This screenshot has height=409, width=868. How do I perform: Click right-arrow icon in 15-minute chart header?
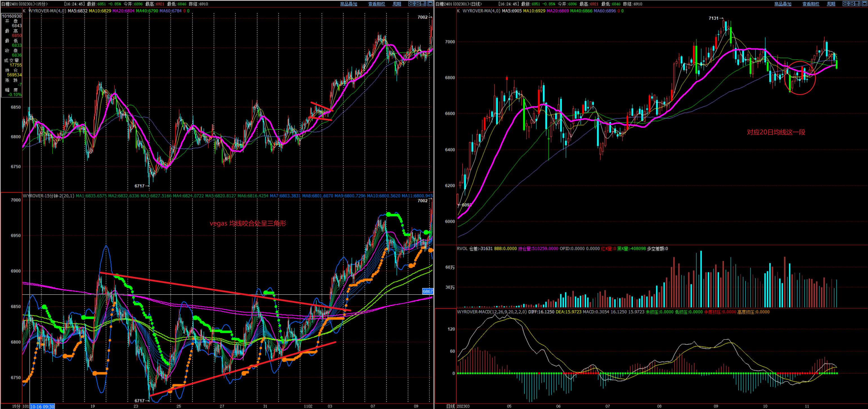pos(417,4)
